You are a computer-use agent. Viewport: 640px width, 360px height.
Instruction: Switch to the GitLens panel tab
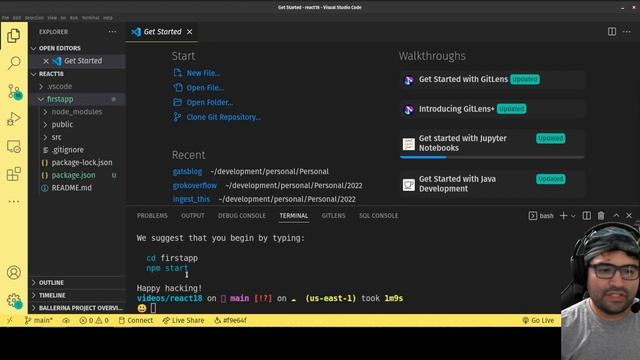point(333,216)
